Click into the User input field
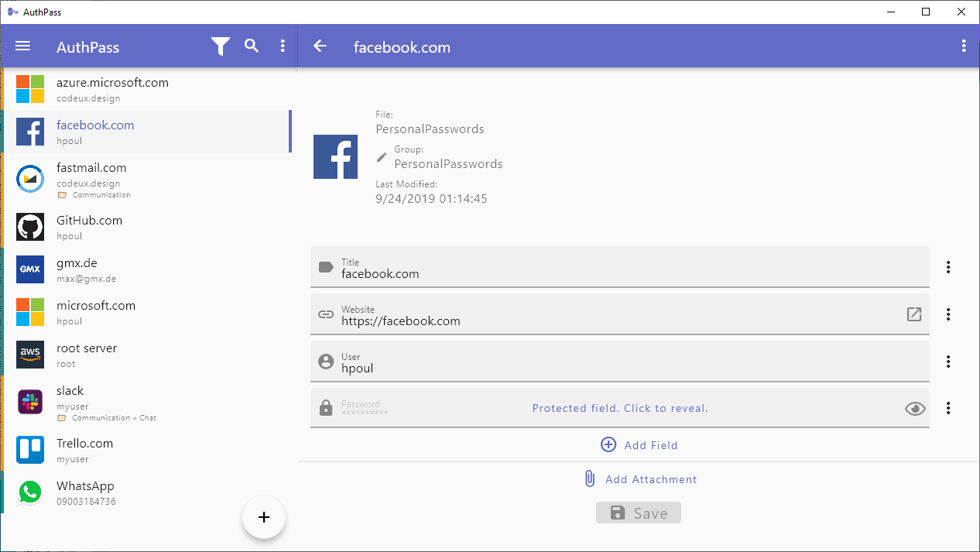980x552 pixels. pos(619,362)
